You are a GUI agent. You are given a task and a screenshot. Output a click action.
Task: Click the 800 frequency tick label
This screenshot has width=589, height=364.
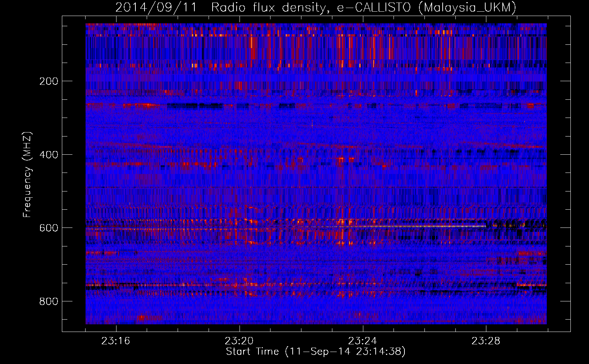tap(48, 301)
